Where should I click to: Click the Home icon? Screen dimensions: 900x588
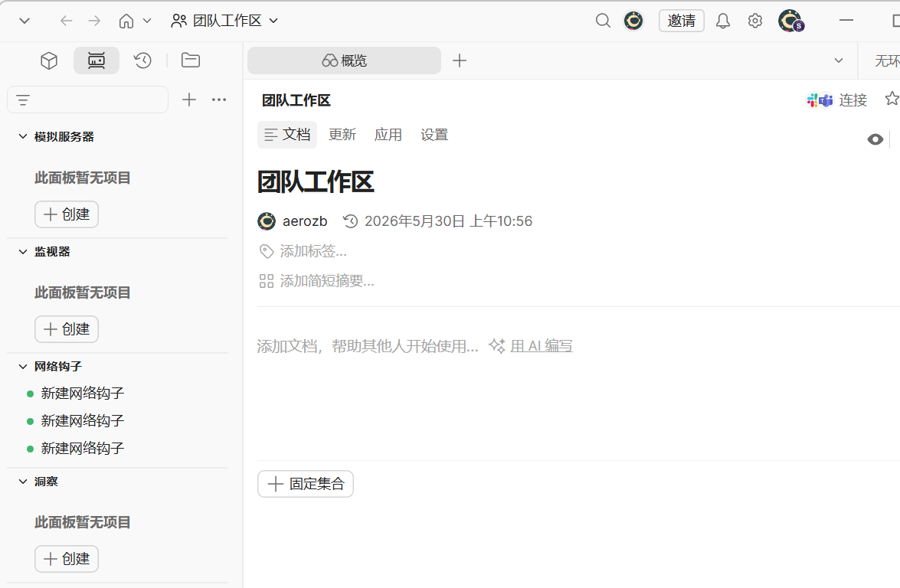pyautogui.click(x=126, y=21)
